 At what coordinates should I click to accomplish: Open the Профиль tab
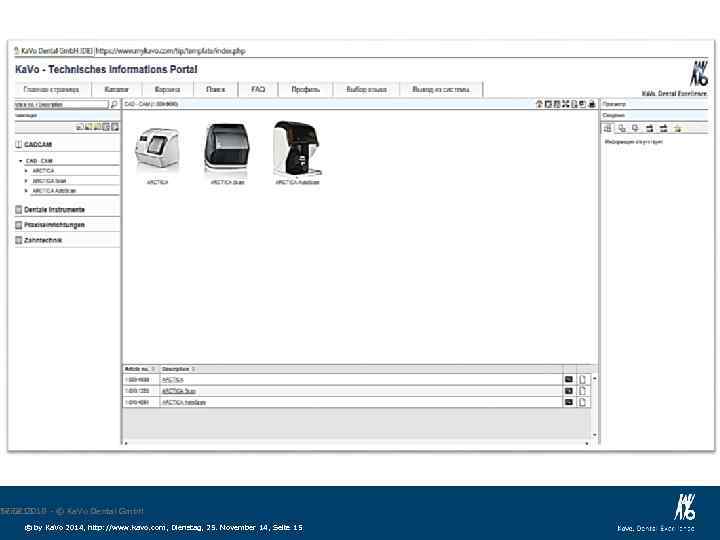306,90
